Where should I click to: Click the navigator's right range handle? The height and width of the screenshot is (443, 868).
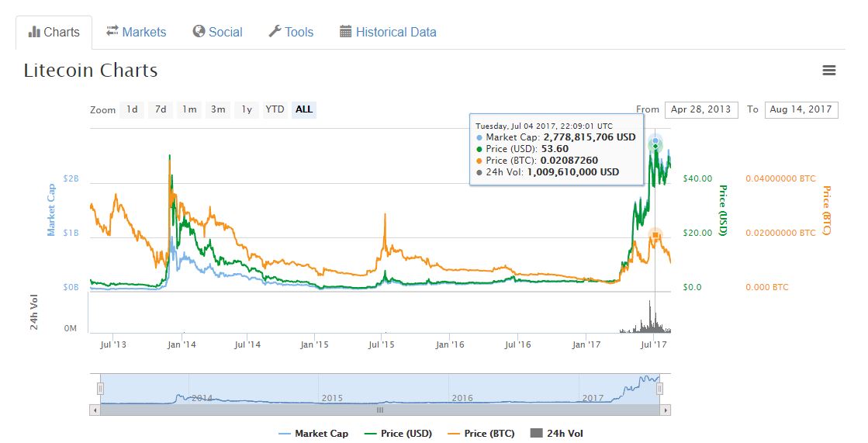click(659, 389)
